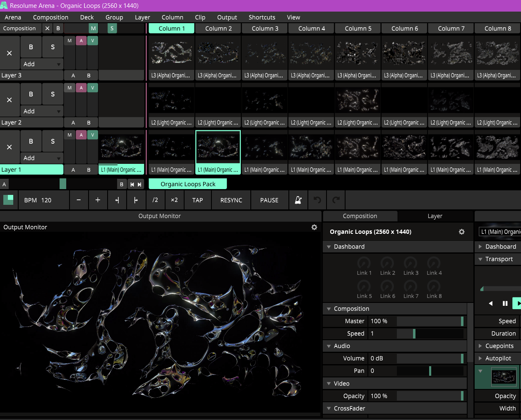Click the undo arrow in the BPM bar
The height and width of the screenshot is (420, 521).
tap(317, 200)
